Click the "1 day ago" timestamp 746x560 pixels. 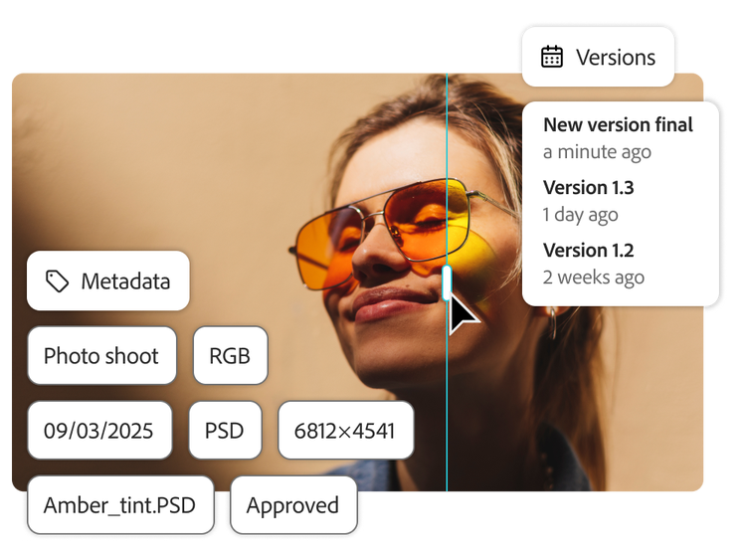pos(580,215)
